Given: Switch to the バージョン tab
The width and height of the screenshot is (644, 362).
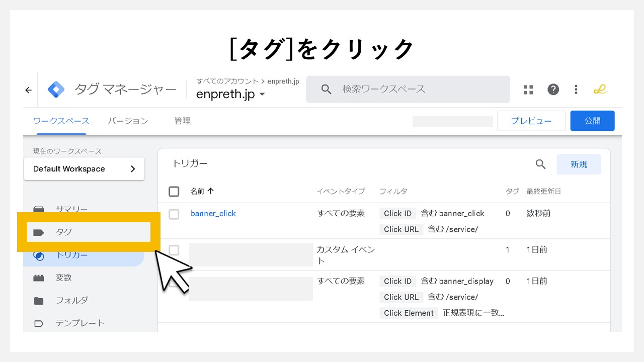Looking at the screenshot, I should tap(128, 121).
